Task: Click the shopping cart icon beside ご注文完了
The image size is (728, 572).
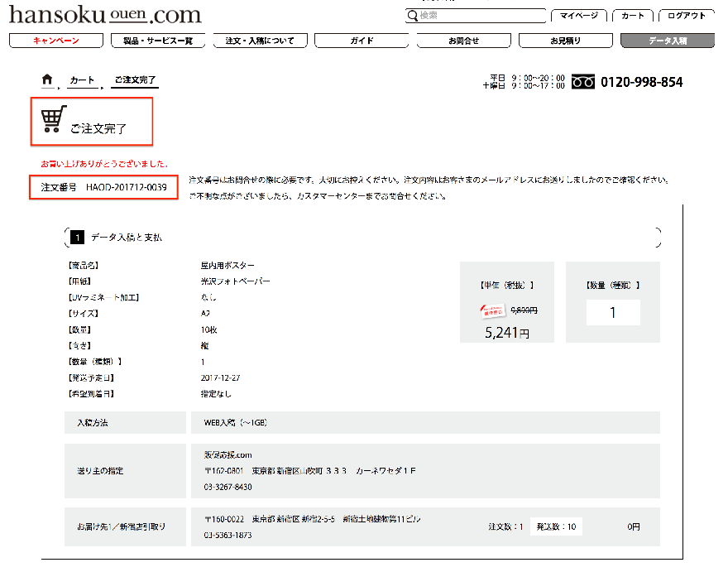Action: pyautogui.click(x=52, y=120)
